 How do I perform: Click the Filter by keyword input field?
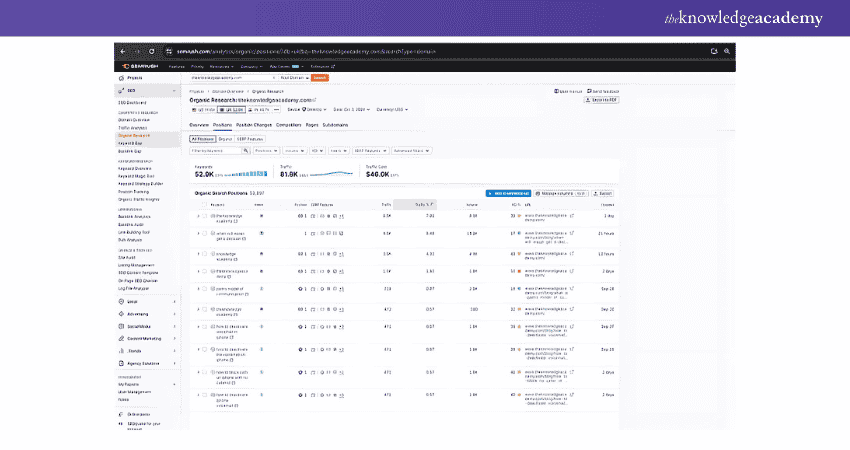click(216, 151)
